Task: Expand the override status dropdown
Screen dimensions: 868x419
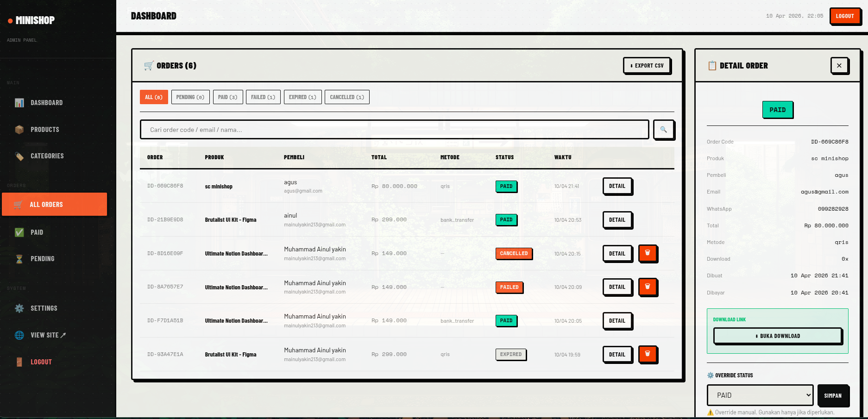Action: pyautogui.click(x=760, y=395)
